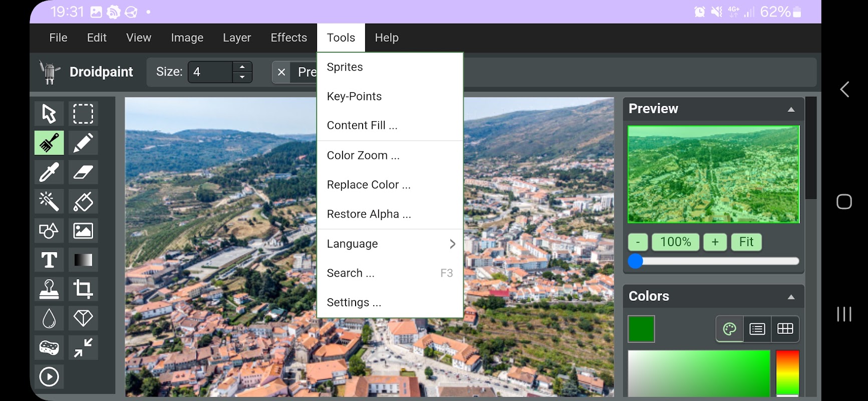Collapse the Colors panel
868x401 pixels.
[791, 297]
